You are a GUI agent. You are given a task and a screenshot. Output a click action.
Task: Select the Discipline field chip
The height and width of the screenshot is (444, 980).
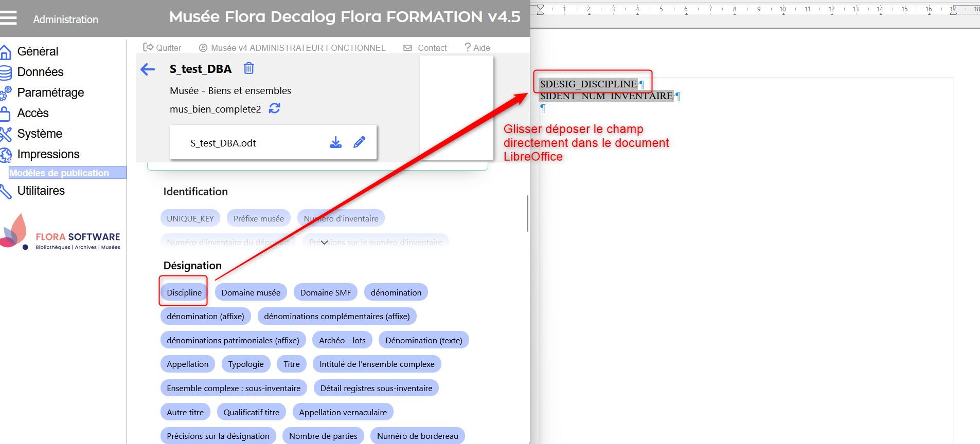(x=184, y=292)
